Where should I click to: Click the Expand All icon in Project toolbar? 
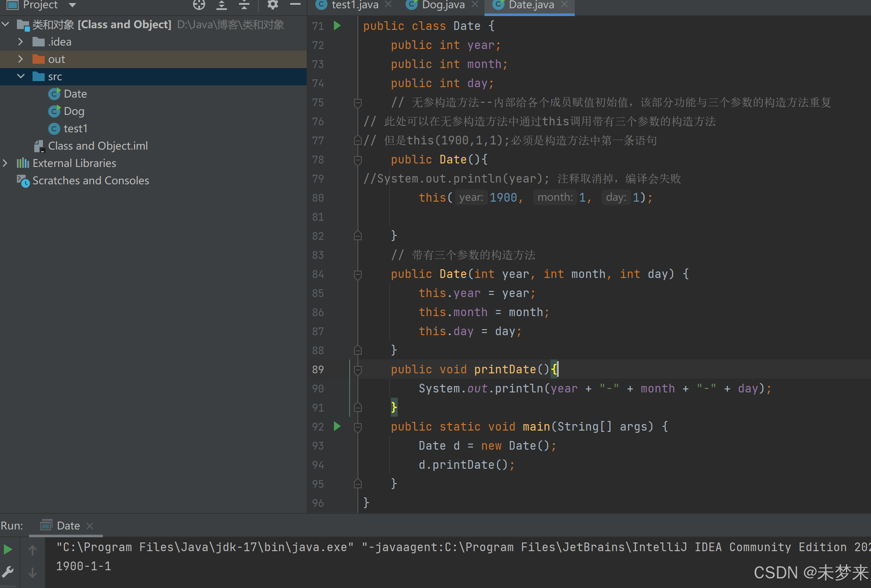click(x=222, y=5)
